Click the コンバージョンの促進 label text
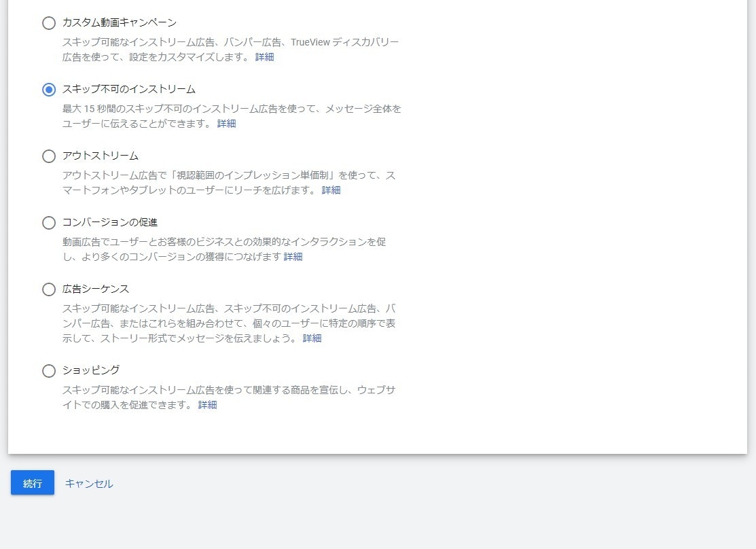Screen dimensions: 756x549 [110, 222]
